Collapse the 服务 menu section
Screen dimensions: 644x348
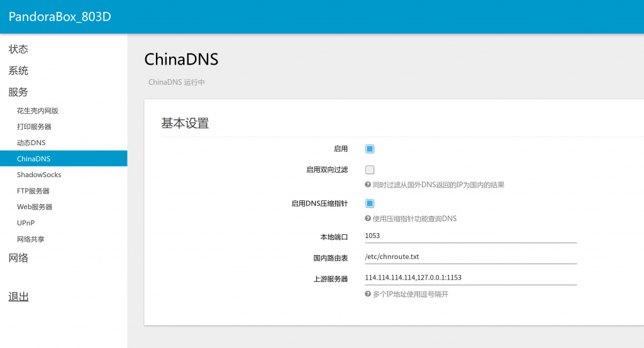tap(18, 92)
